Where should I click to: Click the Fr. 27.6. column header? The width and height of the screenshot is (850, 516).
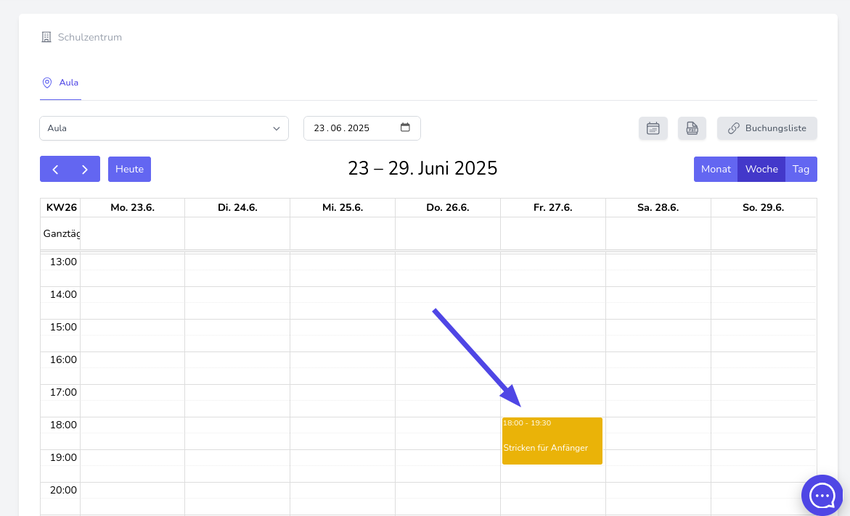point(552,207)
